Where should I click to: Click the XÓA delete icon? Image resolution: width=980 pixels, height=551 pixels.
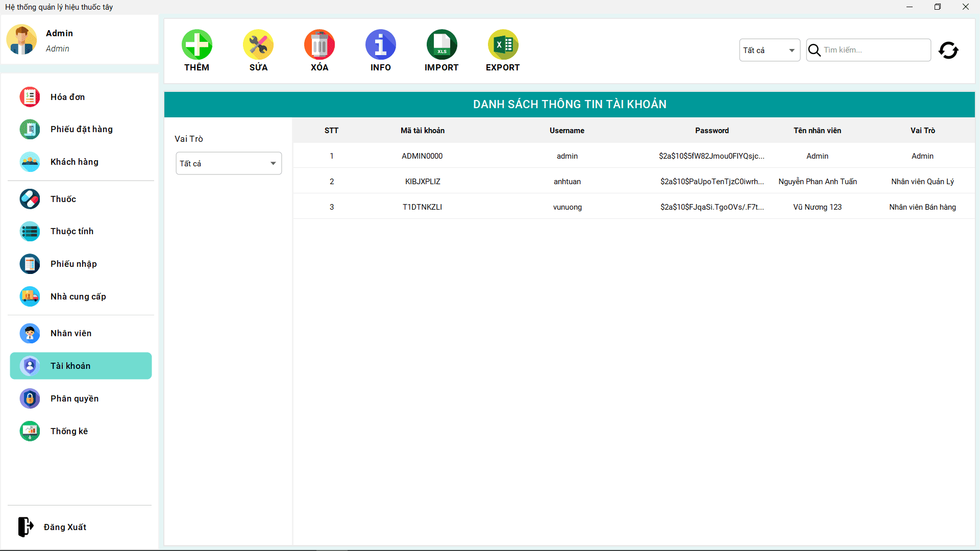[x=319, y=45]
